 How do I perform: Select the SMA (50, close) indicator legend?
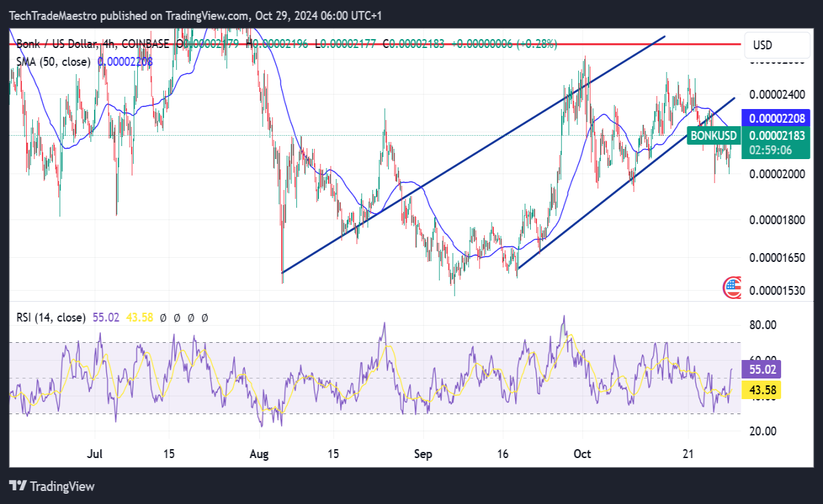pos(53,62)
